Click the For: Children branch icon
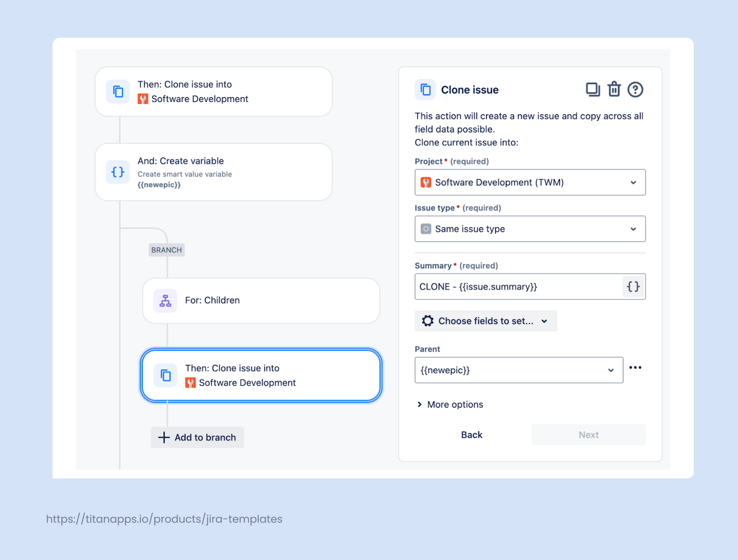This screenshot has height=560, width=738. coord(165,301)
